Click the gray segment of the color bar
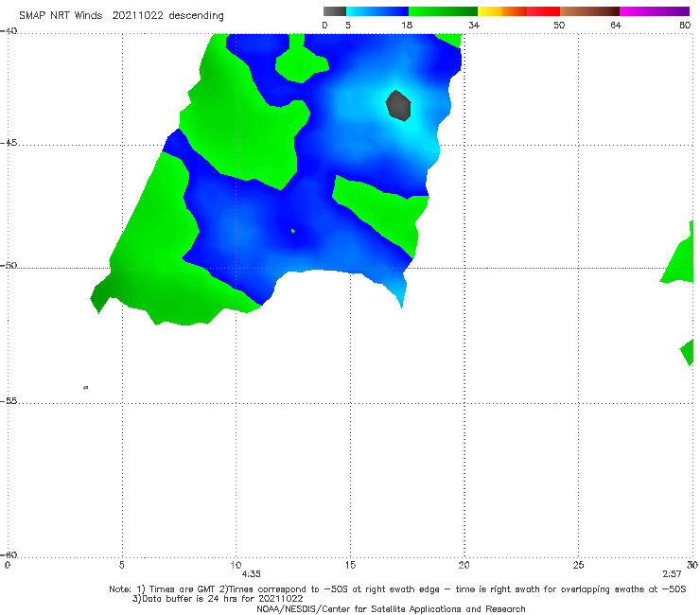 (334, 11)
